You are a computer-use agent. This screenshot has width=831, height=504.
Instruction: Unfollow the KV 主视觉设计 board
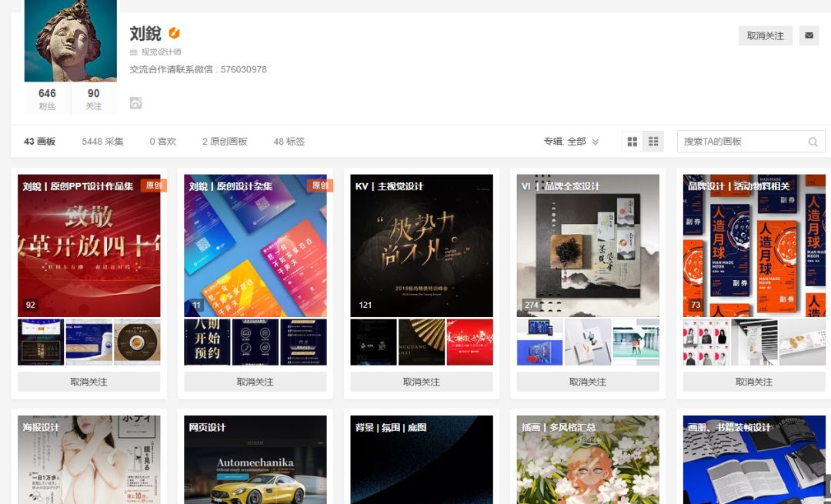tap(422, 382)
